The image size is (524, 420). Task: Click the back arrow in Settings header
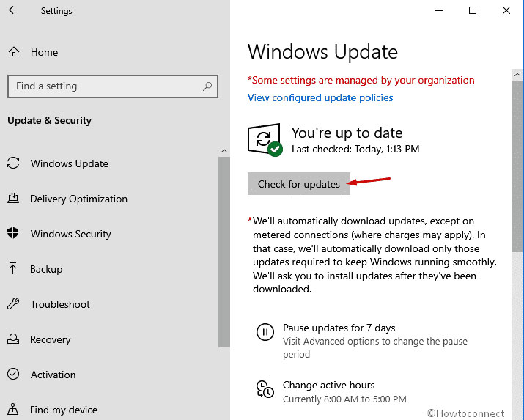click(14, 11)
